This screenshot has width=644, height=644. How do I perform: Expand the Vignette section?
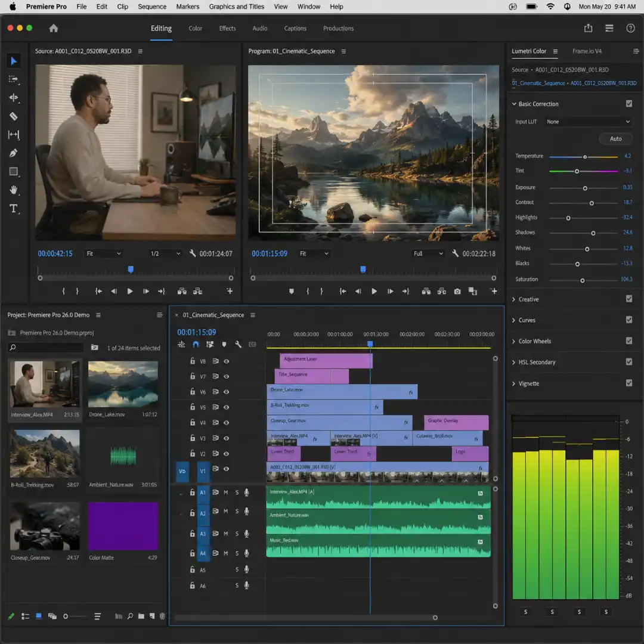[x=514, y=383]
